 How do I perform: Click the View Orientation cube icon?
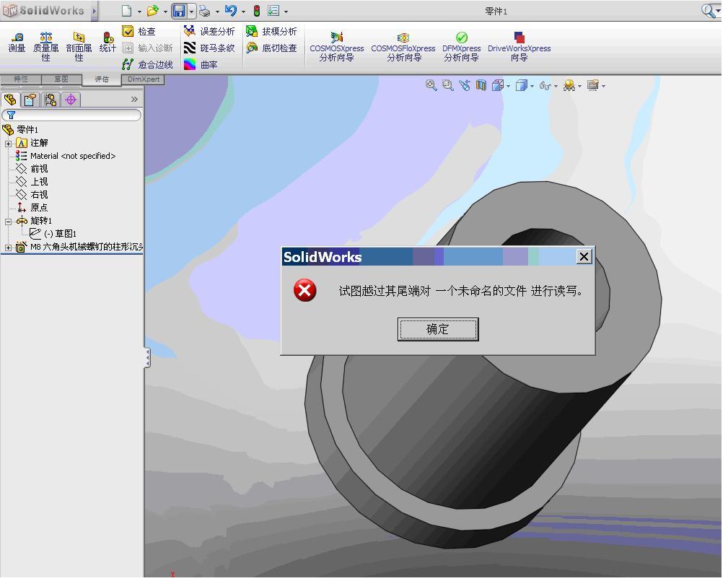pyautogui.click(x=498, y=85)
